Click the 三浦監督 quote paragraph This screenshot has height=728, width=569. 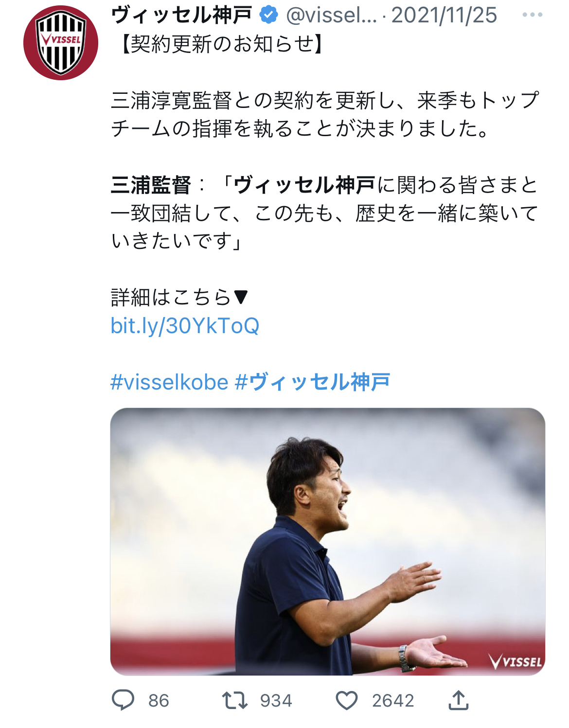coord(324,213)
